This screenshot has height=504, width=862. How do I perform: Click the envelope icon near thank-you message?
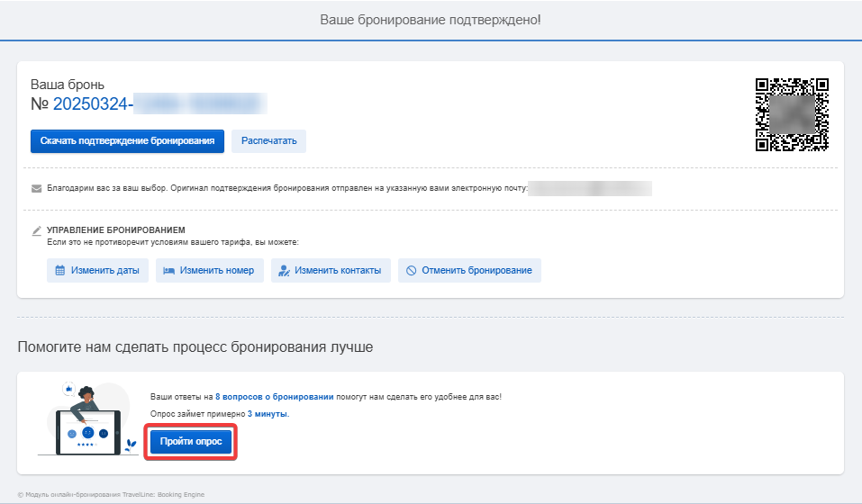click(36, 189)
